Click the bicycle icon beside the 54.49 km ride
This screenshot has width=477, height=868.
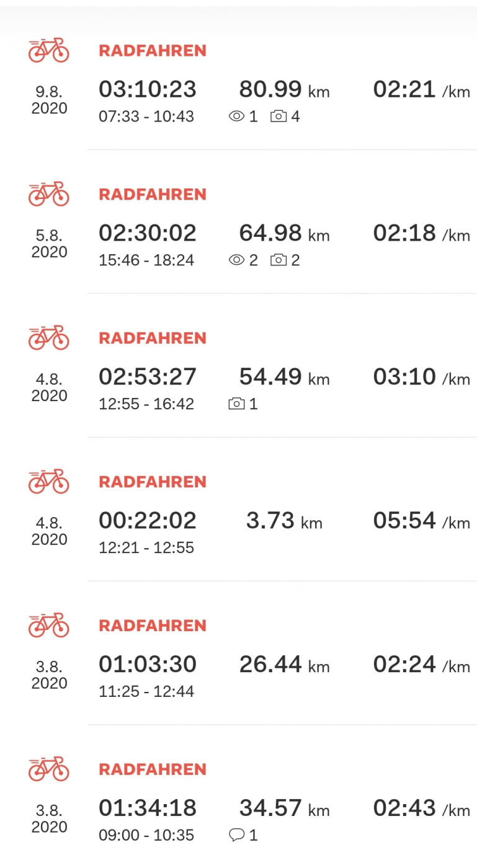48,338
